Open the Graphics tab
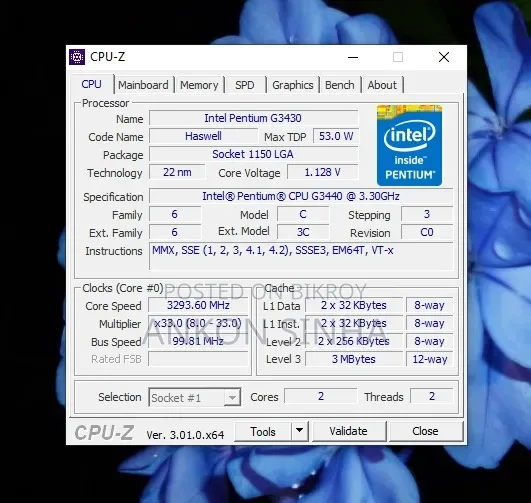The width and height of the screenshot is (531, 503). pos(293,85)
